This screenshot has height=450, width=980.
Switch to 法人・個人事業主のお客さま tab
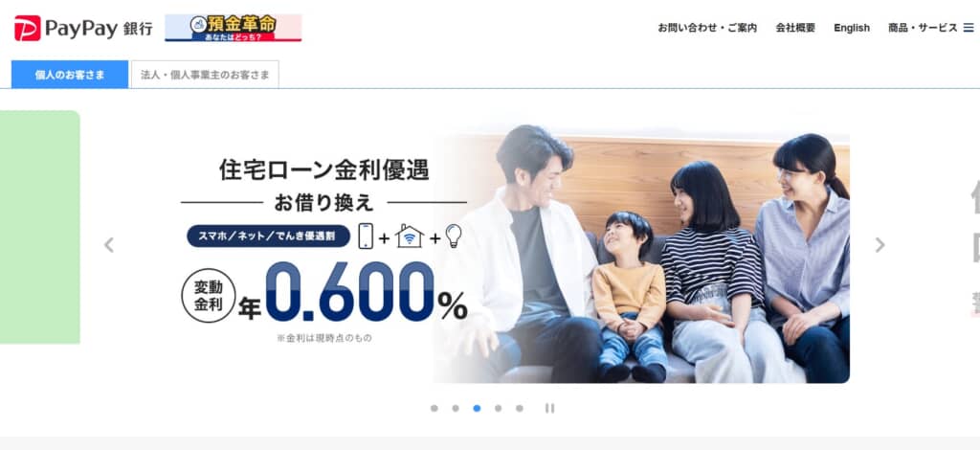coord(205,75)
